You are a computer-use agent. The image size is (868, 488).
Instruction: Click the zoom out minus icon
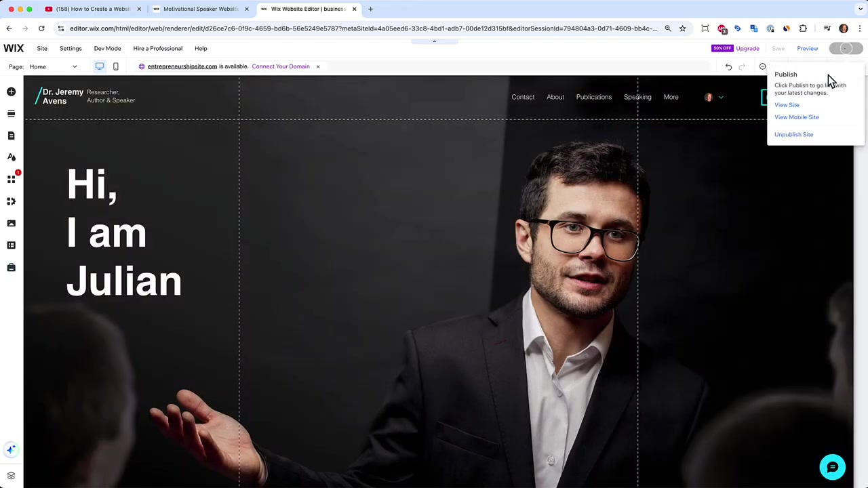point(763,66)
